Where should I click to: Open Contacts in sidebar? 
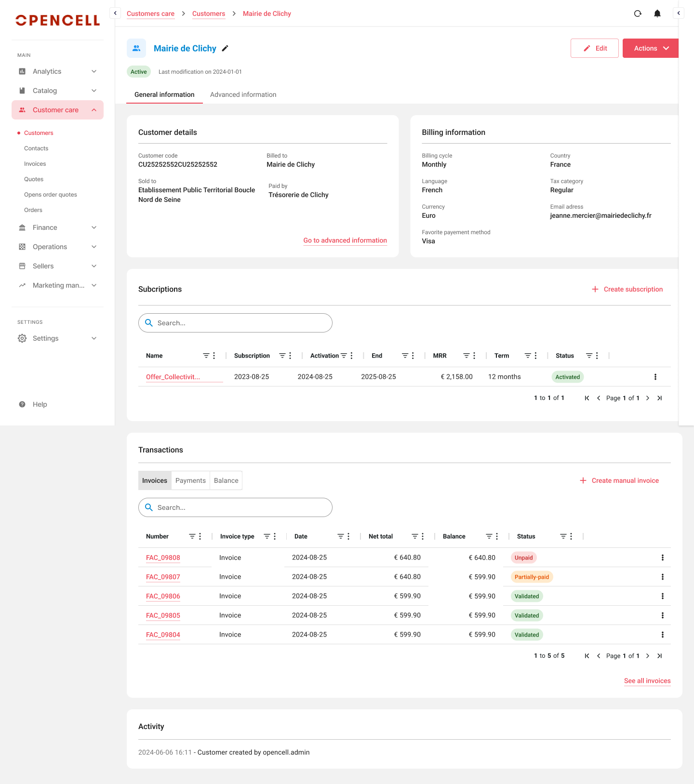point(36,148)
